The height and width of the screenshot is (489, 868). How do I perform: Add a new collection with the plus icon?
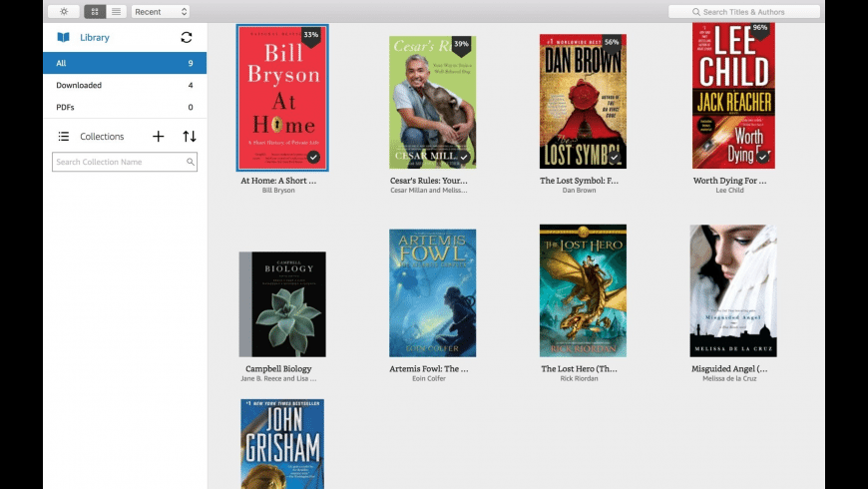coord(159,137)
